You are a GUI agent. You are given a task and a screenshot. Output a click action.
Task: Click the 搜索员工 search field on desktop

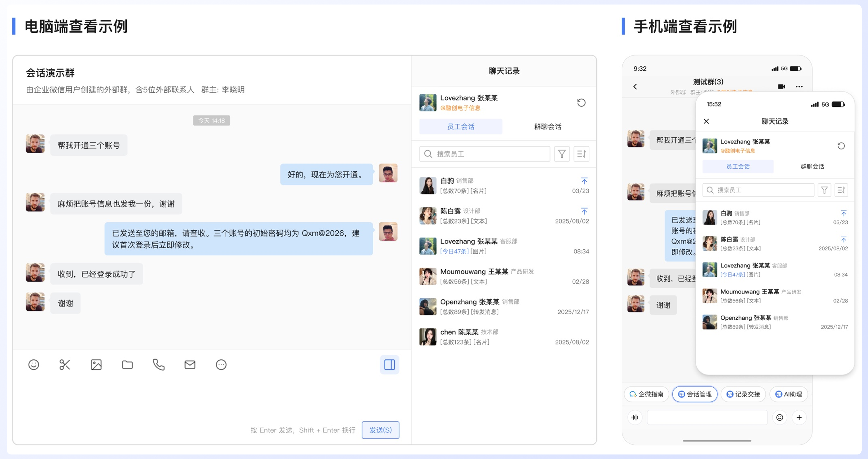[485, 154]
